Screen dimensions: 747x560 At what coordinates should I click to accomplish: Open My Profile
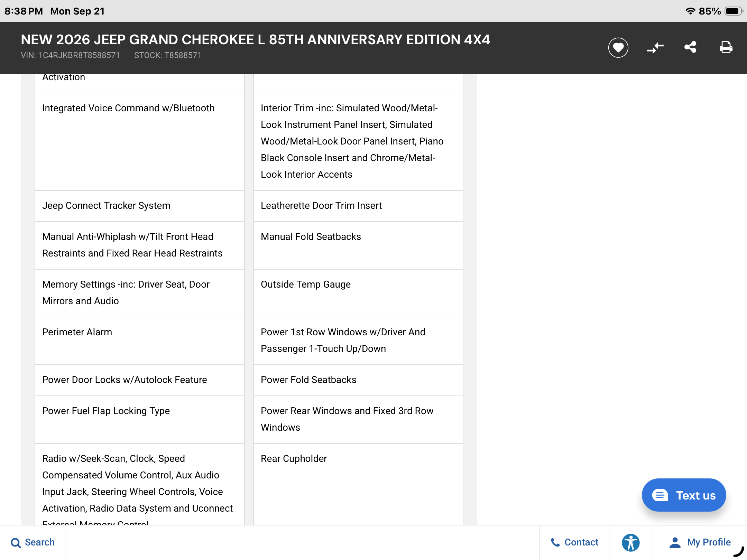click(700, 542)
